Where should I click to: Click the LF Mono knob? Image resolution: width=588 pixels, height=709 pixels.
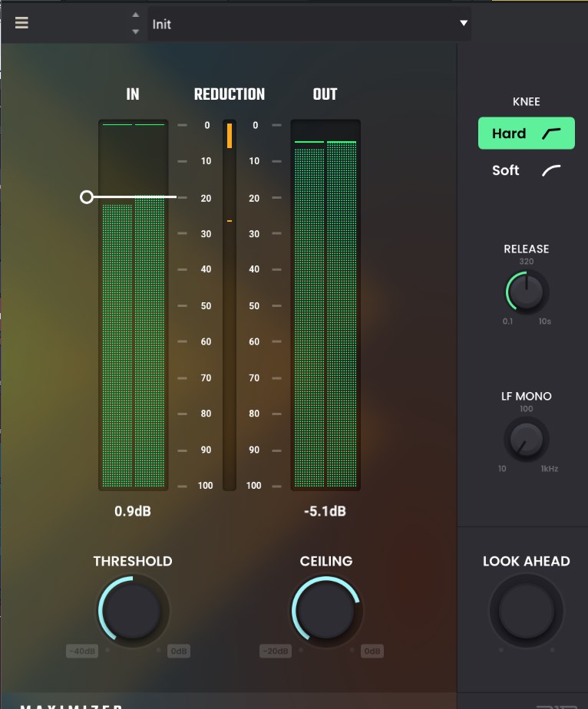pyautogui.click(x=526, y=440)
